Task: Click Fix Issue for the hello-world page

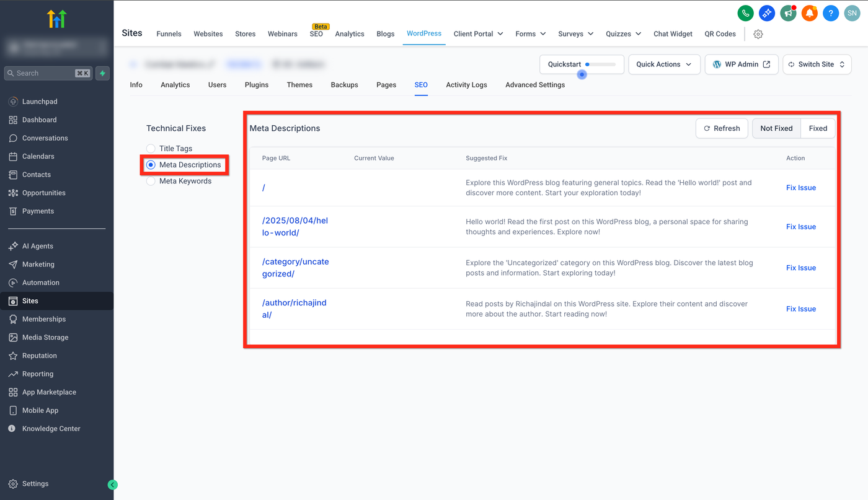Action: click(801, 227)
